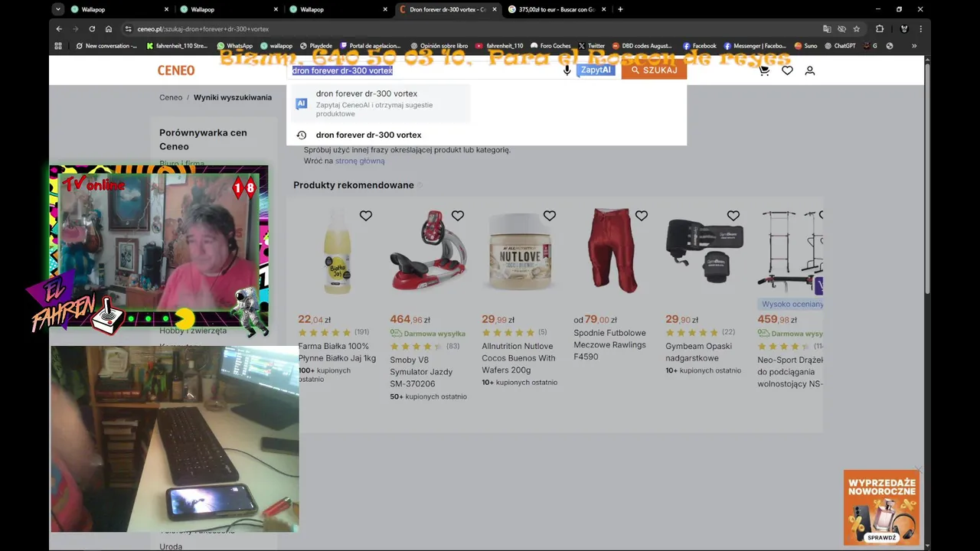Open the Suno bookmark
Viewport: 980px width, 551px height.
pos(806,46)
